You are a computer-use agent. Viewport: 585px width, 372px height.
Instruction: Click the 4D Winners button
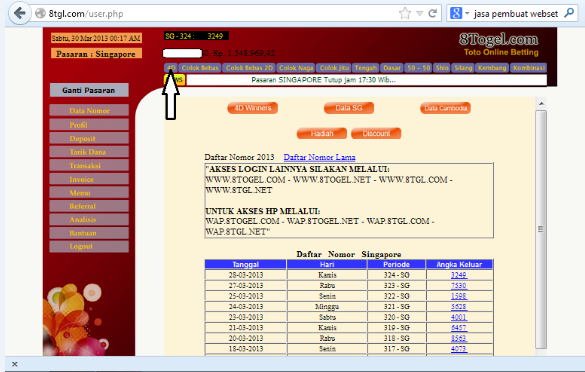[x=253, y=108]
